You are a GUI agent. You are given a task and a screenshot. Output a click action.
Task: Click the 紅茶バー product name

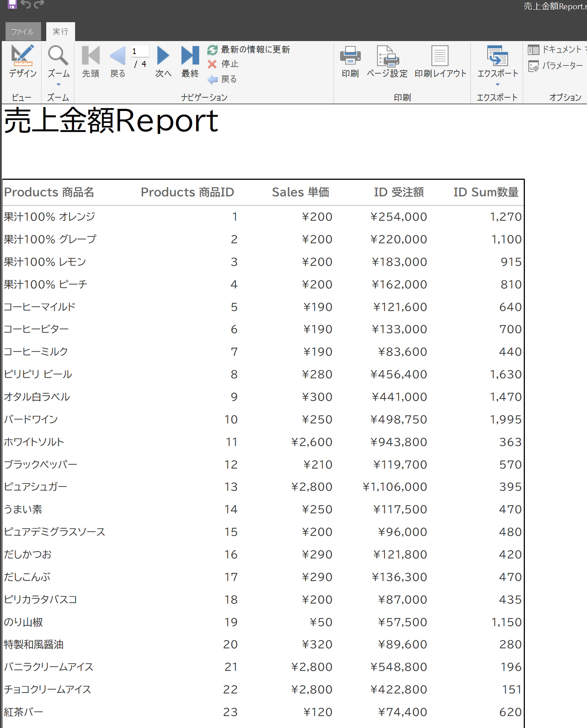23,712
